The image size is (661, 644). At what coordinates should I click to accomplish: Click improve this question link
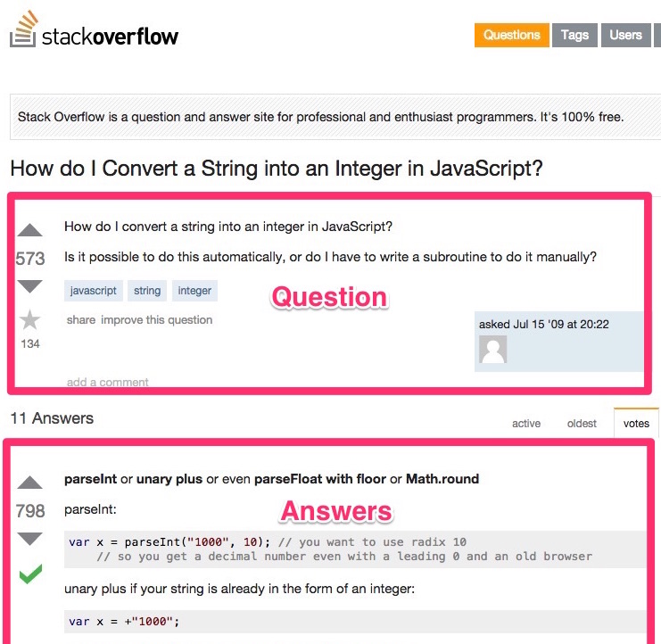[x=156, y=320]
